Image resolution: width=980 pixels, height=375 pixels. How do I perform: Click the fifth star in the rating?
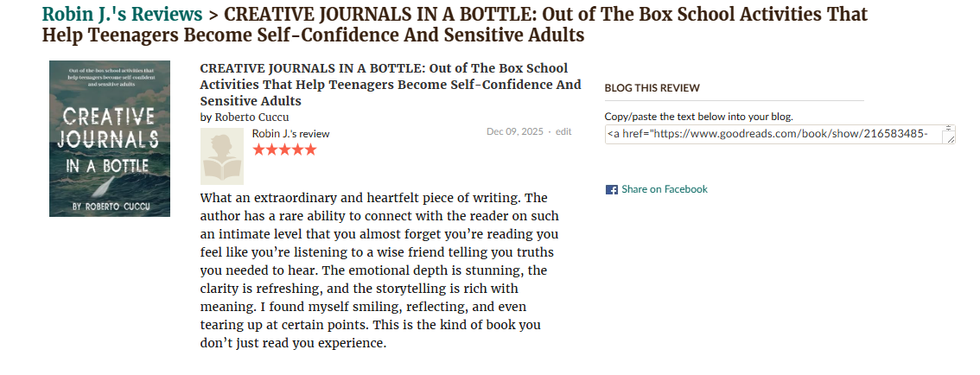pos(311,149)
